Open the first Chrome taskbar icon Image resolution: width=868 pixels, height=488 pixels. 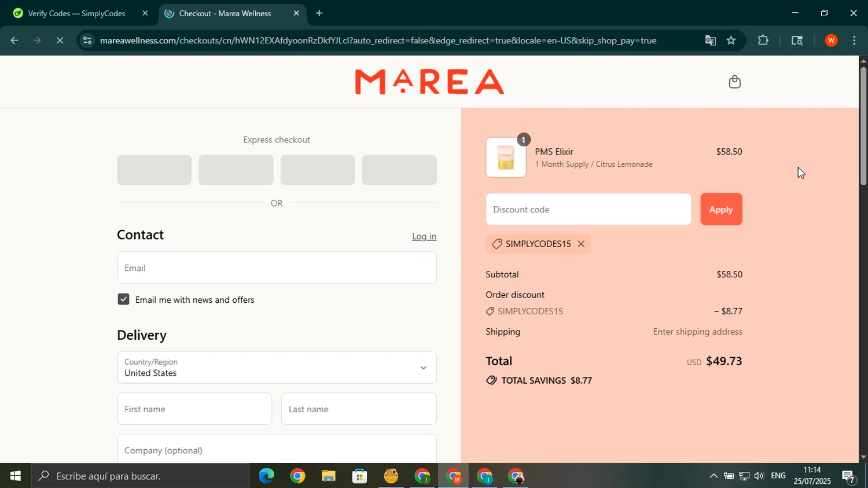[297, 476]
